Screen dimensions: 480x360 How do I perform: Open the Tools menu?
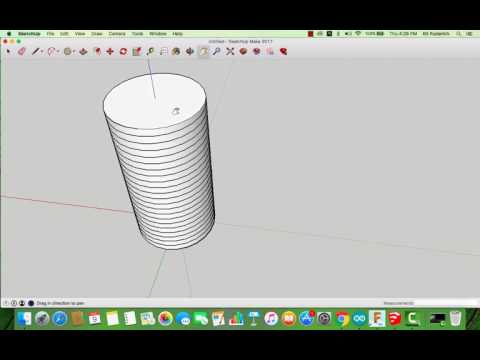[137, 34]
